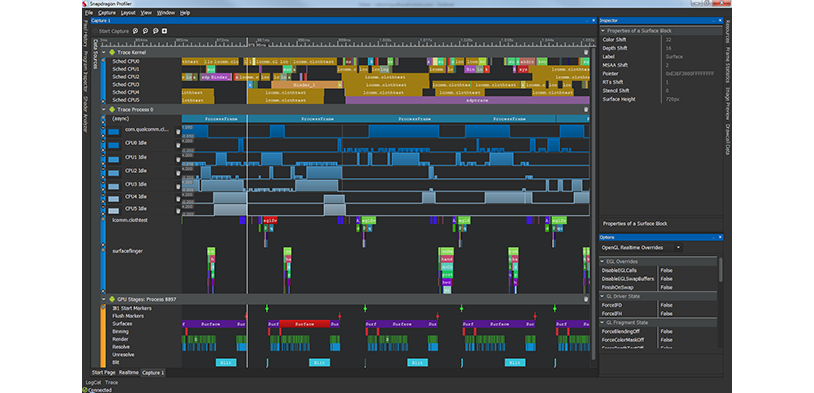This screenshot has width=814, height=393.
Task: Open the Trace bottom panel tab
Action: click(112, 382)
